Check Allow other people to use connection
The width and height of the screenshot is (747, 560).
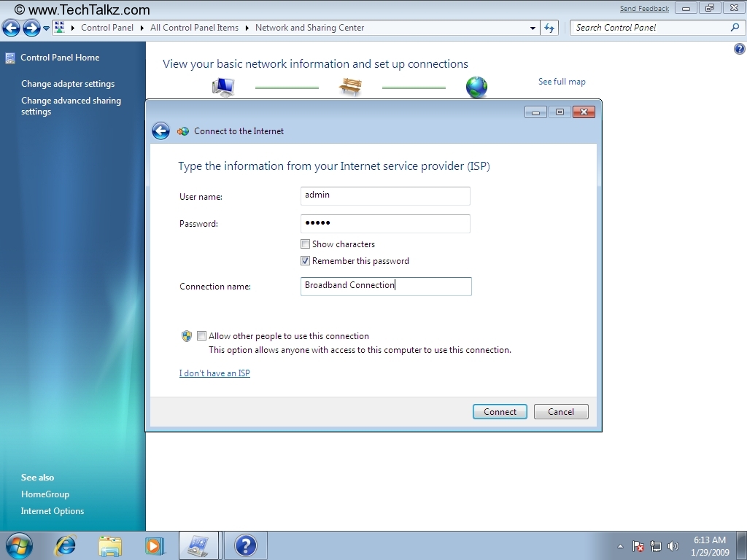coord(202,336)
